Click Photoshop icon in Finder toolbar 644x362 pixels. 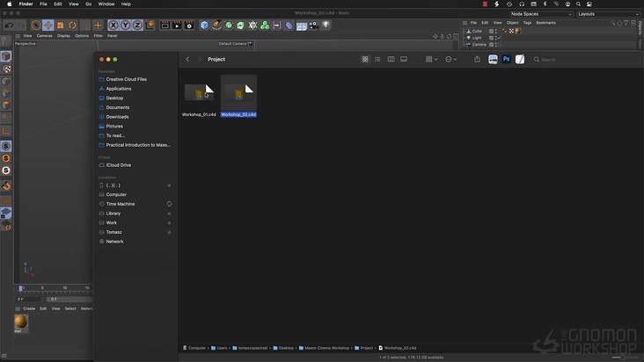[x=507, y=59]
